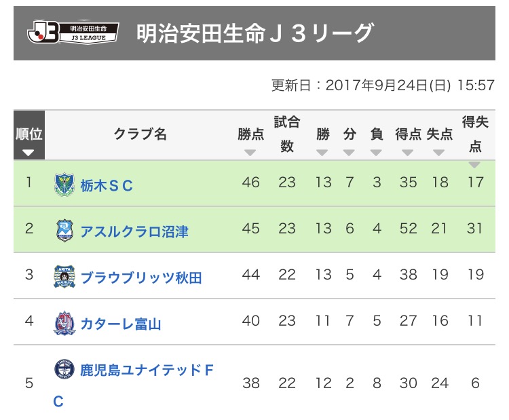This screenshot has width=509, height=420.
Task: Click the Kagoshima United FC crest
Action: tap(63, 370)
